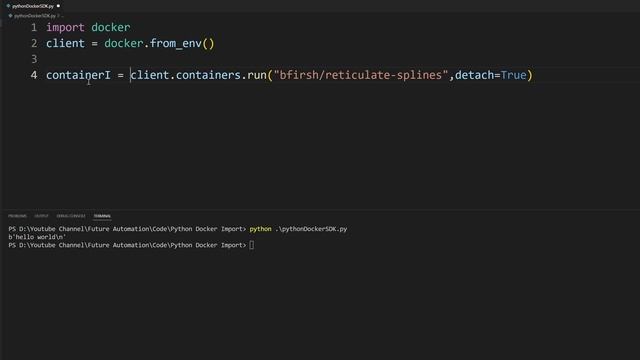Click line number 3 in the gutter
This screenshot has height=360, width=640.
34,60
